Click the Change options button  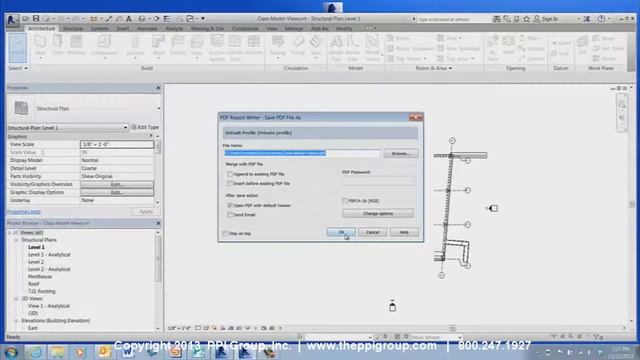coord(378,213)
